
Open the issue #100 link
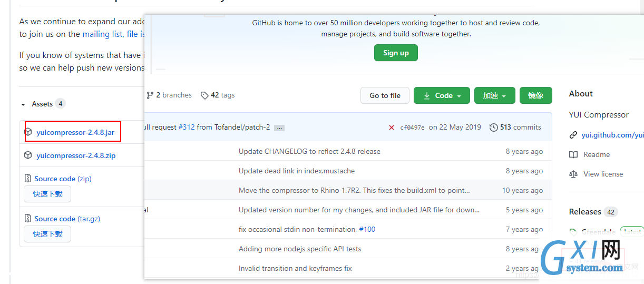tap(367, 229)
